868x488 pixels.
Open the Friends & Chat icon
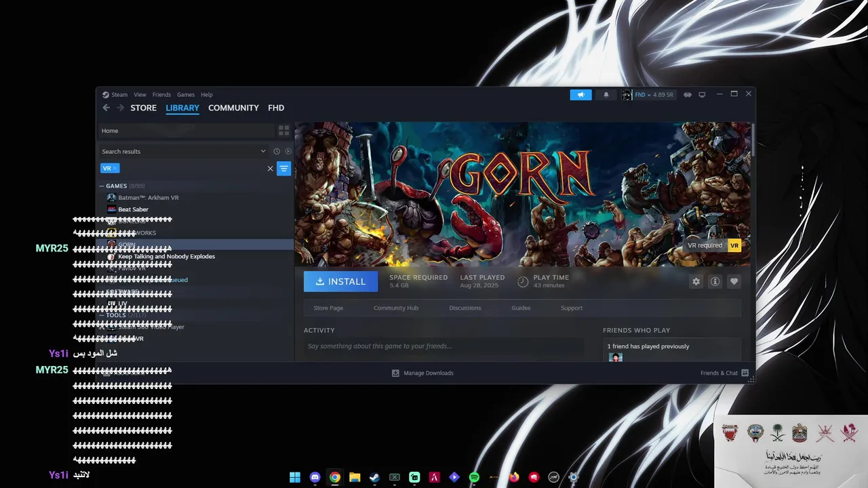click(745, 373)
